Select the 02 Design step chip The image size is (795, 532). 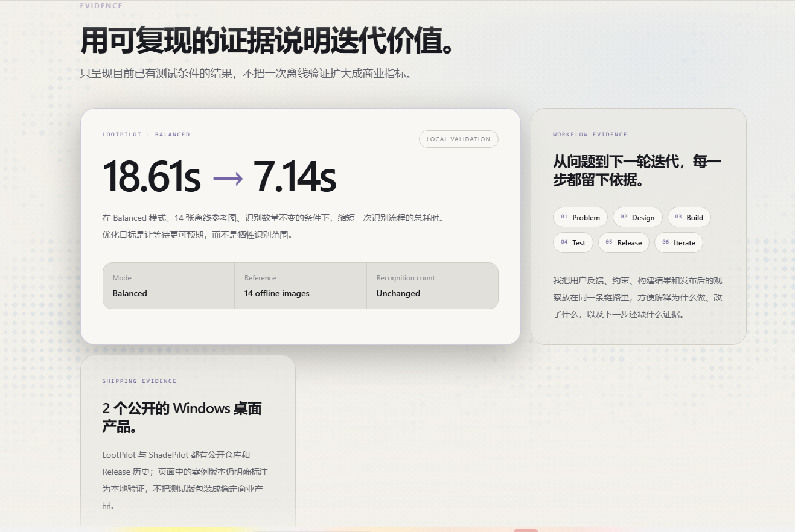[x=637, y=217]
